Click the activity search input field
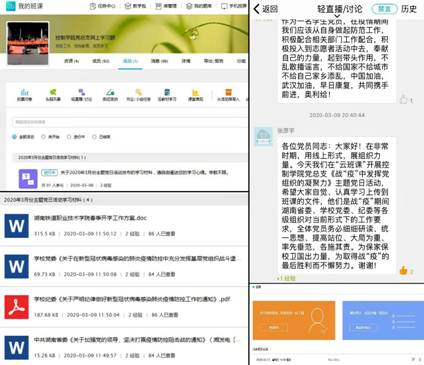 coord(129,122)
